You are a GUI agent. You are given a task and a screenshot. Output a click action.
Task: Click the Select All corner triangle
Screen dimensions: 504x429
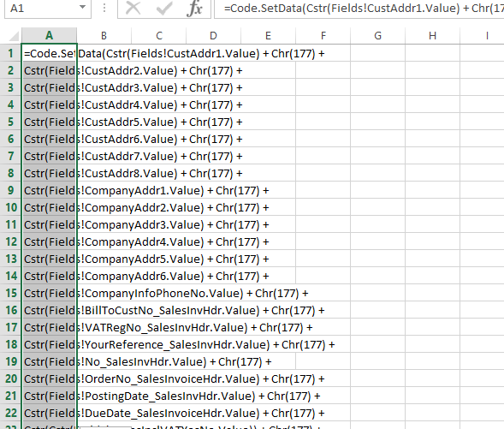(x=14, y=36)
